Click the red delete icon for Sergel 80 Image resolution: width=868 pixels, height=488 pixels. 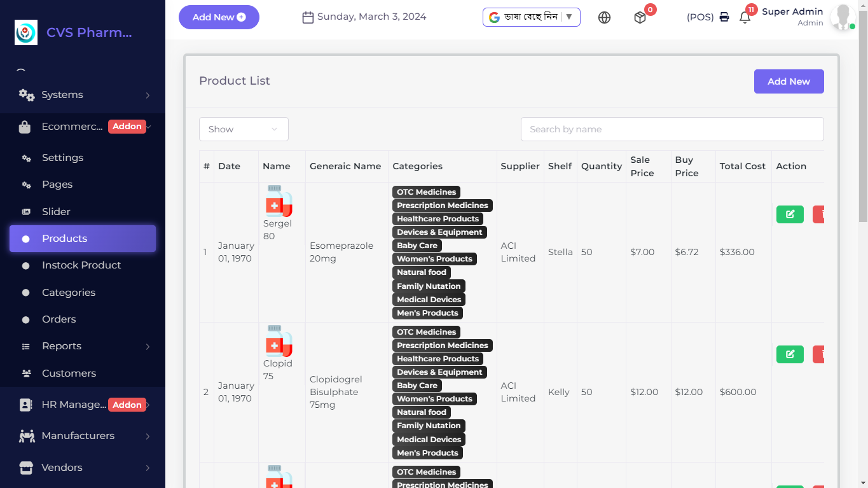(819, 214)
